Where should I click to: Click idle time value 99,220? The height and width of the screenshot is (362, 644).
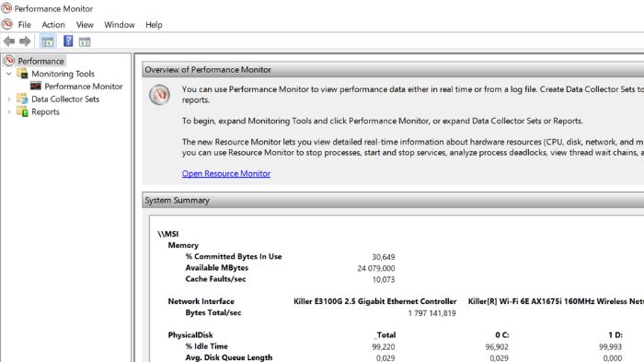point(384,347)
